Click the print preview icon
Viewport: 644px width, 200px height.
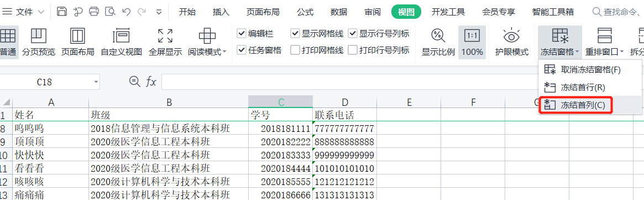click(x=109, y=12)
